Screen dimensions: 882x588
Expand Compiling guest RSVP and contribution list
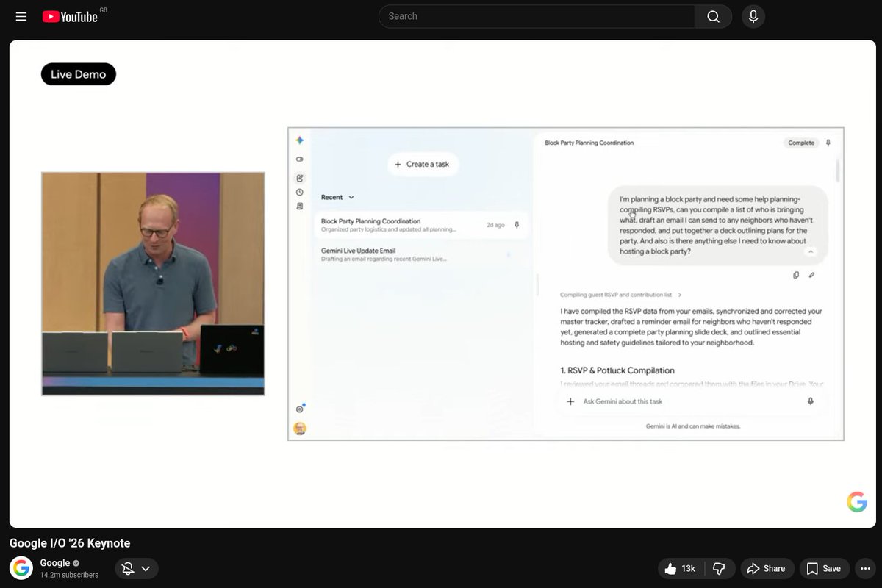point(620,295)
